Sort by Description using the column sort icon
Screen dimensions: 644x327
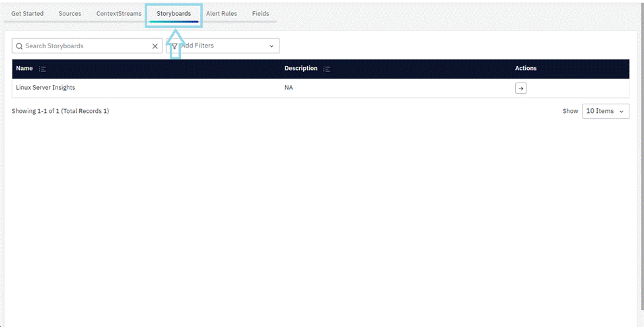(x=327, y=69)
